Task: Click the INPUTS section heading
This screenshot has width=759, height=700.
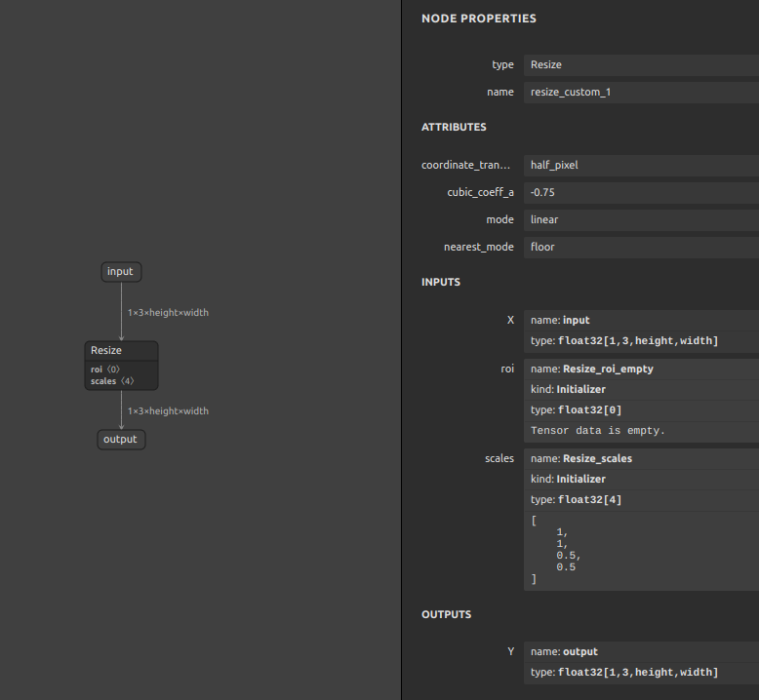Action: (441, 282)
